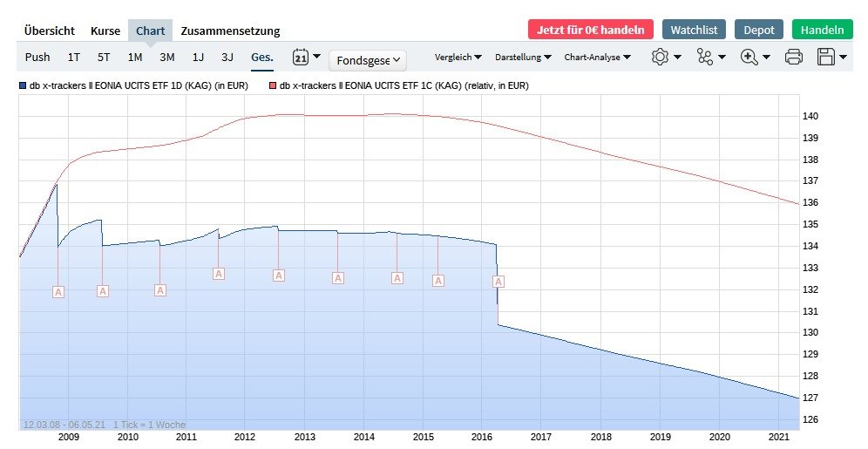The height and width of the screenshot is (449, 868).
Task: Open the Fondsgesellschaft combo box
Action: 368,60
